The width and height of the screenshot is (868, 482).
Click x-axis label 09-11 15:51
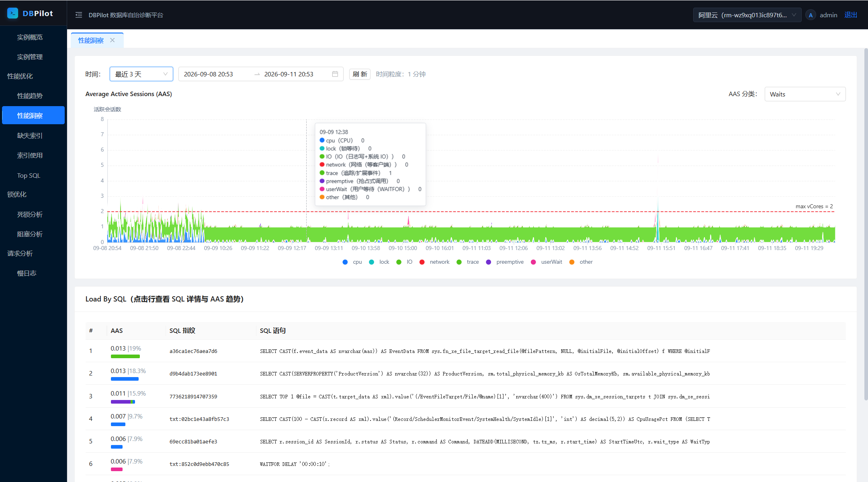click(661, 248)
